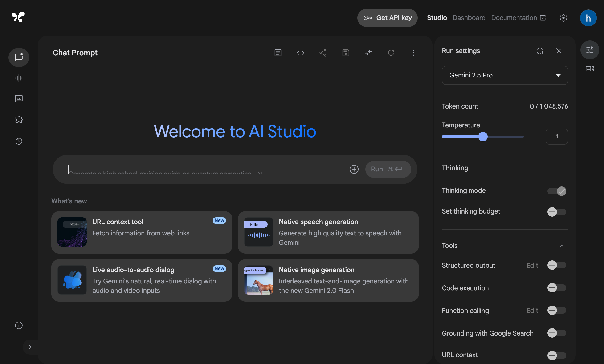Image resolution: width=604 pixels, height=364 pixels.
Task: Open system instructions clipboard icon
Action: click(x=278, y=53)
